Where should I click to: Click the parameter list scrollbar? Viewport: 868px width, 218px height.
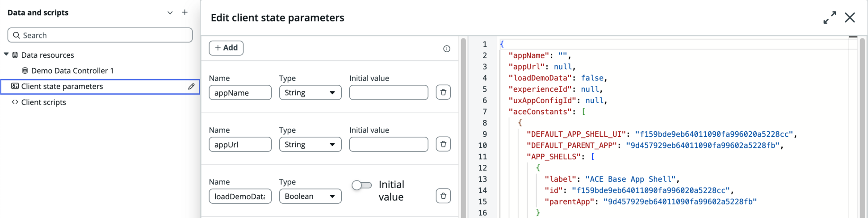tap(463, 127)
